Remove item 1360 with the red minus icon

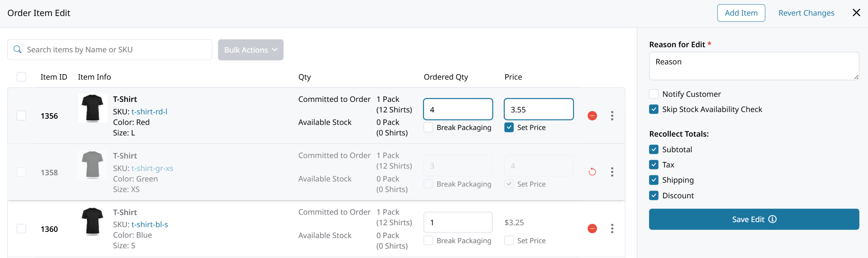[x=592, y=228]
